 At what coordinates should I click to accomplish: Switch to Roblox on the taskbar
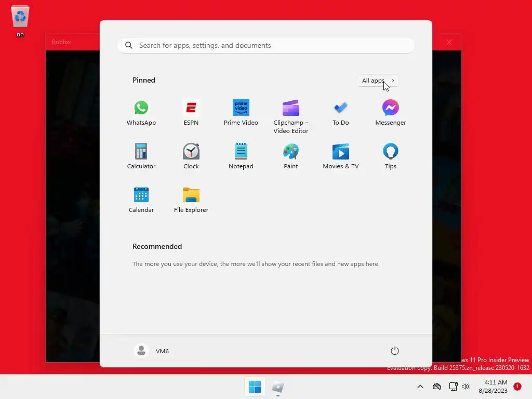pos(277,387)
